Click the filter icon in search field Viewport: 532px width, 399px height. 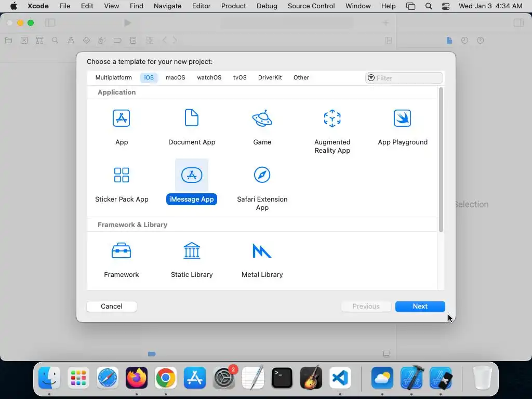(371, 78)
